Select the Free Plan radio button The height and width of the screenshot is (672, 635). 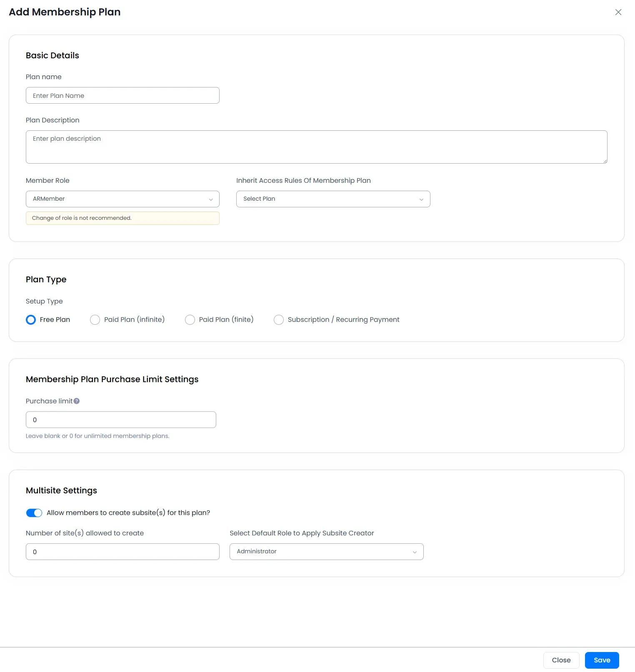coord(31,320)
